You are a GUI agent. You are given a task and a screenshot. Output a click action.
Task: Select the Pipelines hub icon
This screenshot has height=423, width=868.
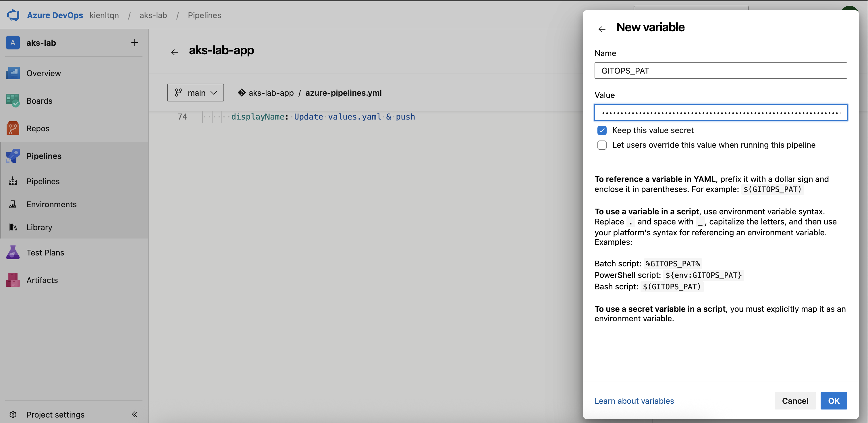pos(13,156)
